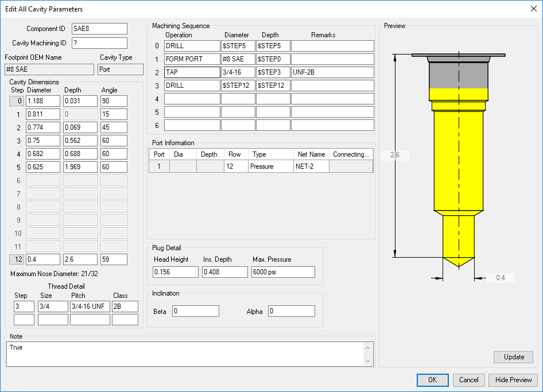Select the Component ID field showing SAE8
The image size is (543, 392).
99,29
